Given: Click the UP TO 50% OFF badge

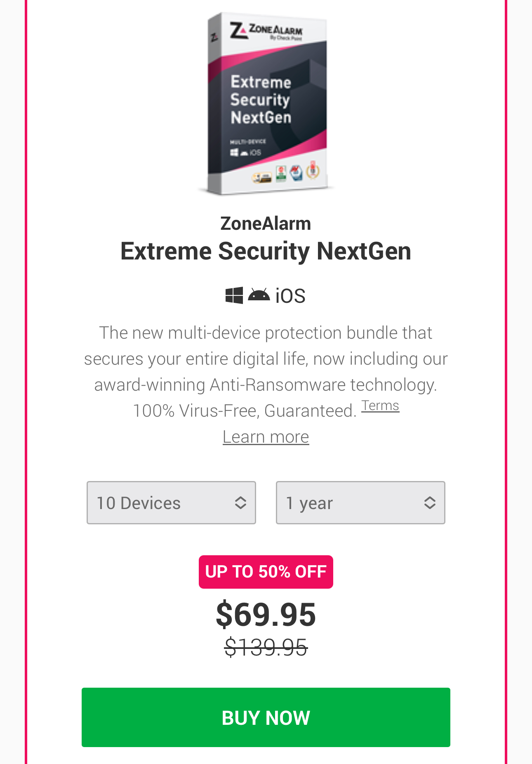Looking at the screenshot, I should pos(266,572).
